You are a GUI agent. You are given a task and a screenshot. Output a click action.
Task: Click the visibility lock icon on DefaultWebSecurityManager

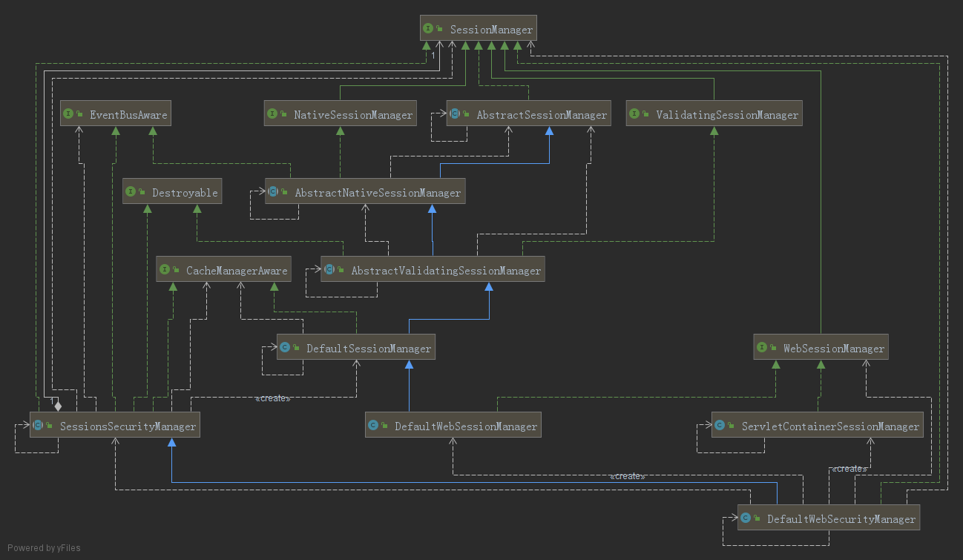[x=757, y=519]
